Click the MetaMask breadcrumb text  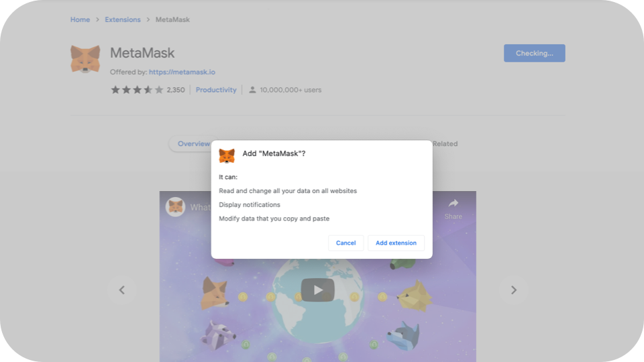pos(172,19)
